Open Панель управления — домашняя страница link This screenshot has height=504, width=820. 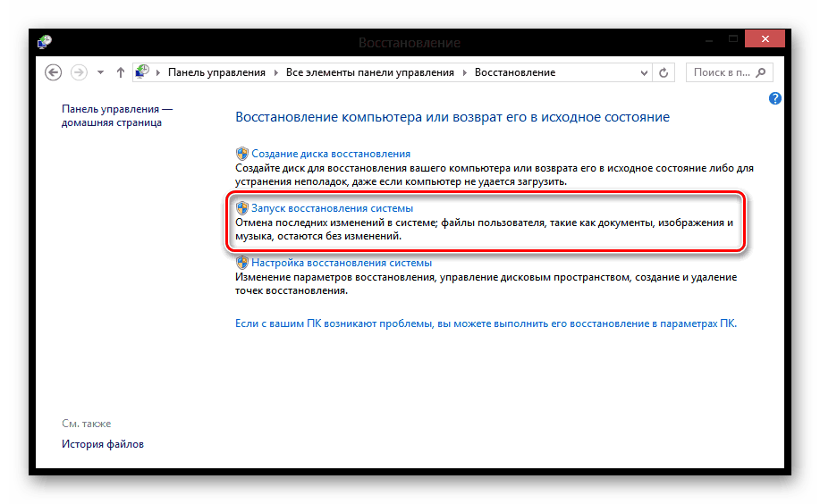click(x=117, y=115)
